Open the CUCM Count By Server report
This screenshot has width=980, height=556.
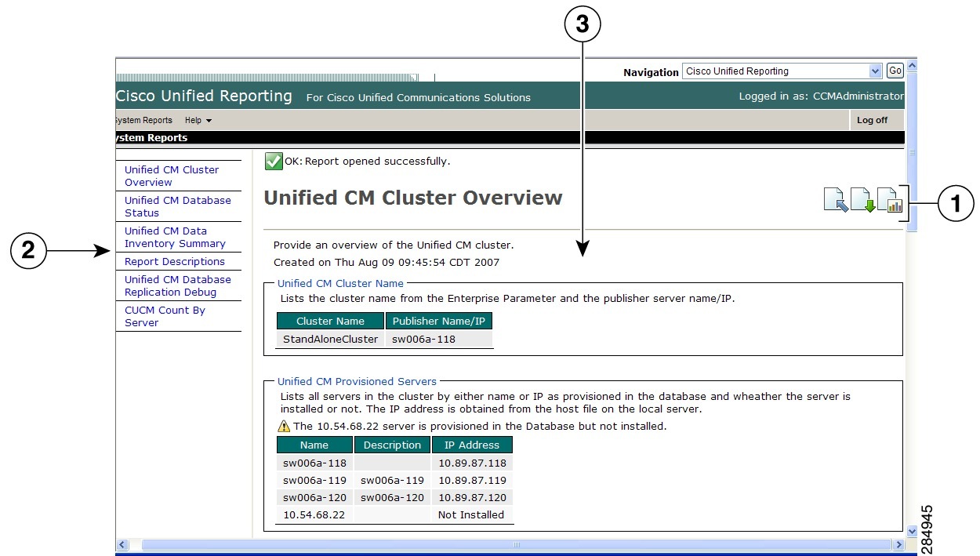tap(165, 316)
